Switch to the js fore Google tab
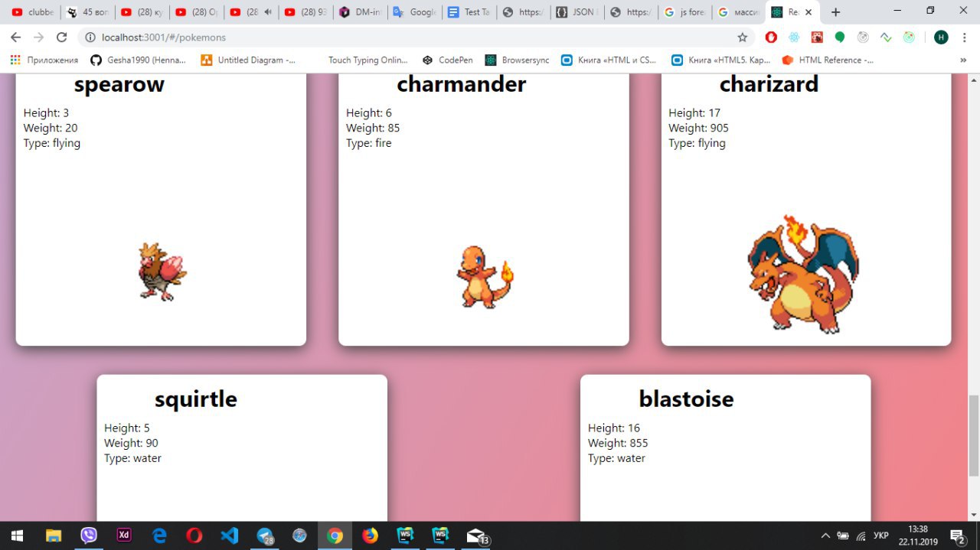 tap(685, 12)
